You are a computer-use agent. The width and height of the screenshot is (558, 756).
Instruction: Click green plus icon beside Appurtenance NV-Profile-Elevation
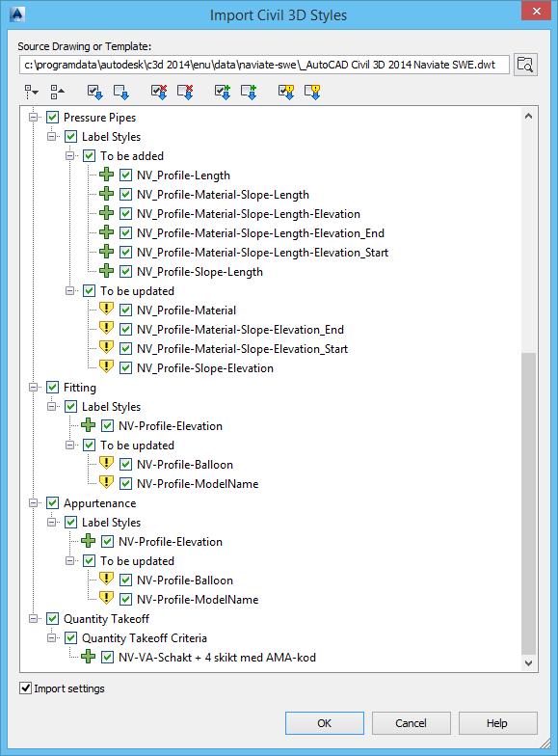[89, 541]
